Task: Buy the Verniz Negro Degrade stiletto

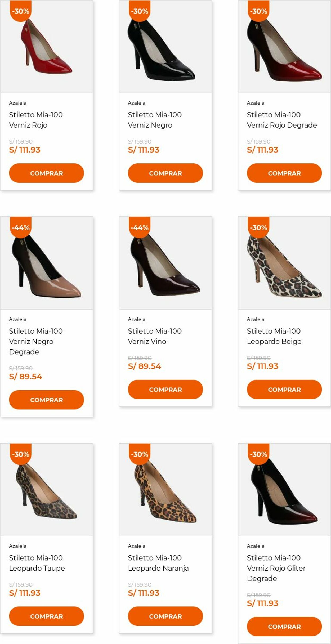Action: 46,400
